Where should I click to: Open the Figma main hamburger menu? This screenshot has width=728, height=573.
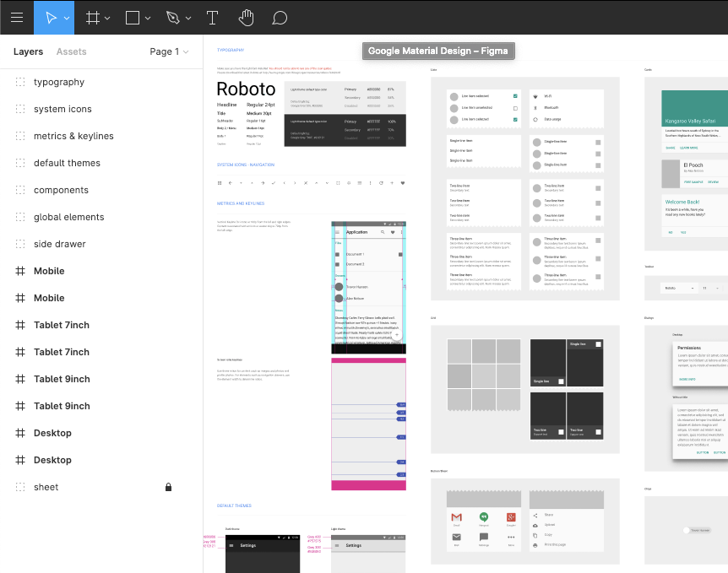[17, 17]
